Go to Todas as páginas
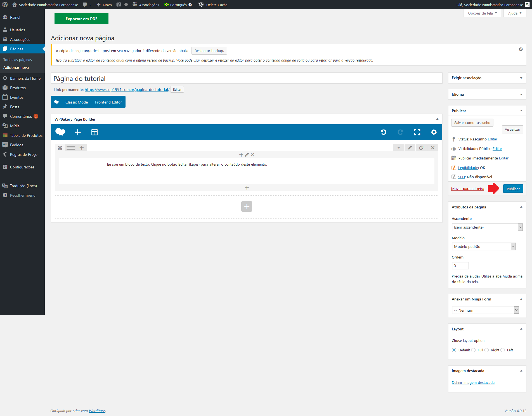 point(18,60)
